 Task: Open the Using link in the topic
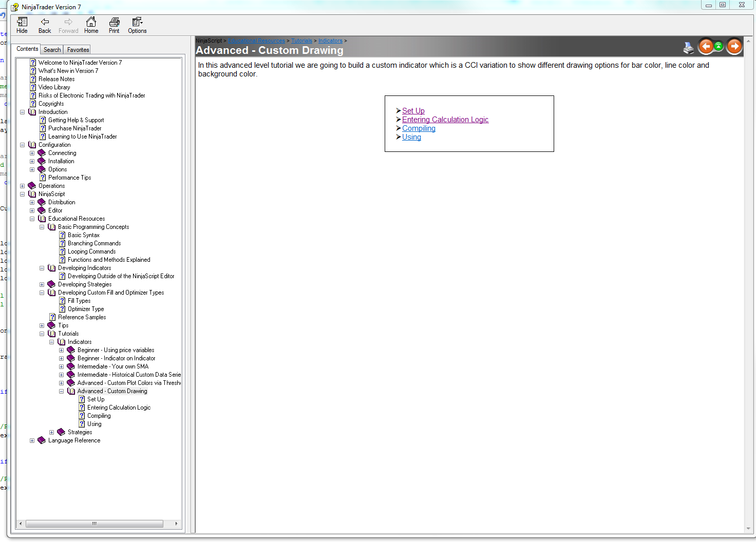point(411,137)
